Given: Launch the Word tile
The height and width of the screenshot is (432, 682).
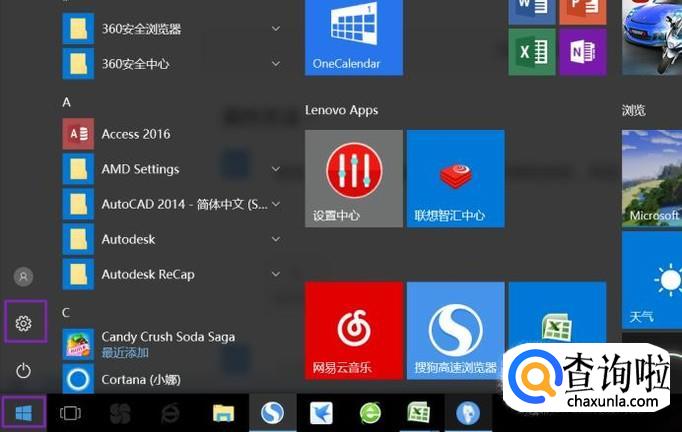Looking at the screenshot, I should 532,12.
